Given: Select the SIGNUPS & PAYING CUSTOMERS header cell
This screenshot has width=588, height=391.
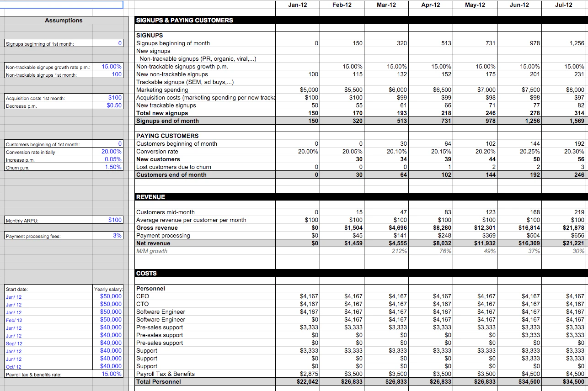Looking at the screenshot, I should [183, 20].
